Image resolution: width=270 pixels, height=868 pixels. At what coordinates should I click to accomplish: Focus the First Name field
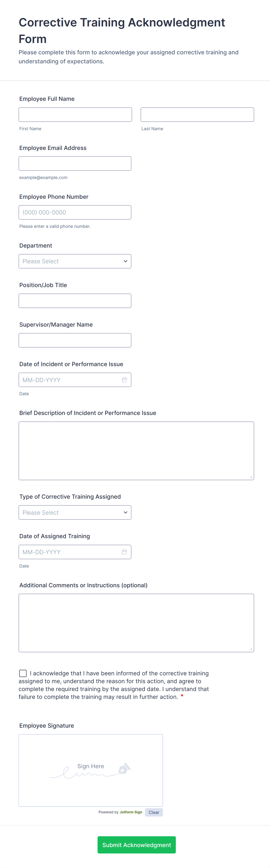[75, 114]
